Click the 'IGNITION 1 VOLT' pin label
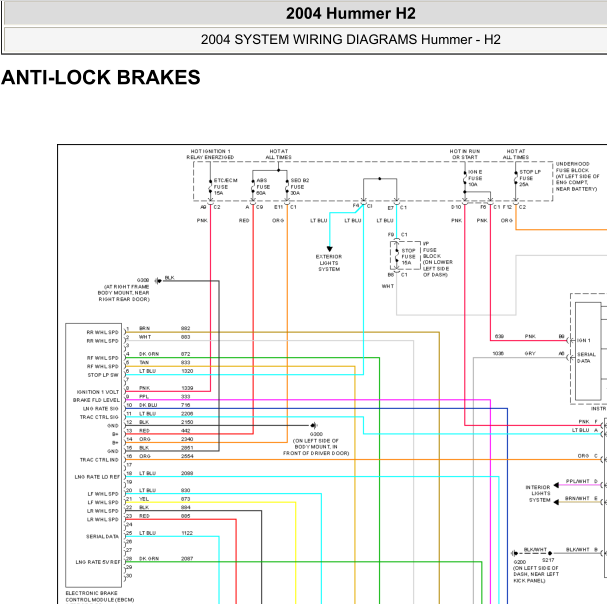The image size is (607, 604). click(x=98, y=392)
